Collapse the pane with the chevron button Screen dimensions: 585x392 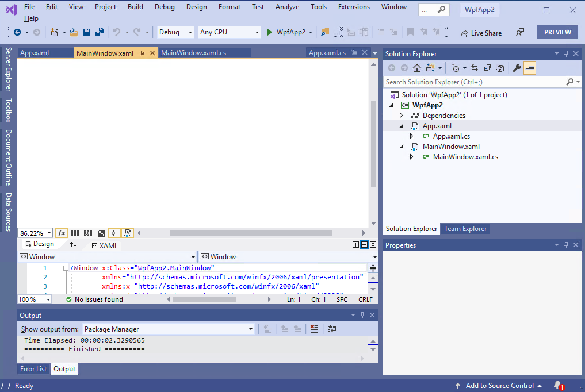point(373,244)
